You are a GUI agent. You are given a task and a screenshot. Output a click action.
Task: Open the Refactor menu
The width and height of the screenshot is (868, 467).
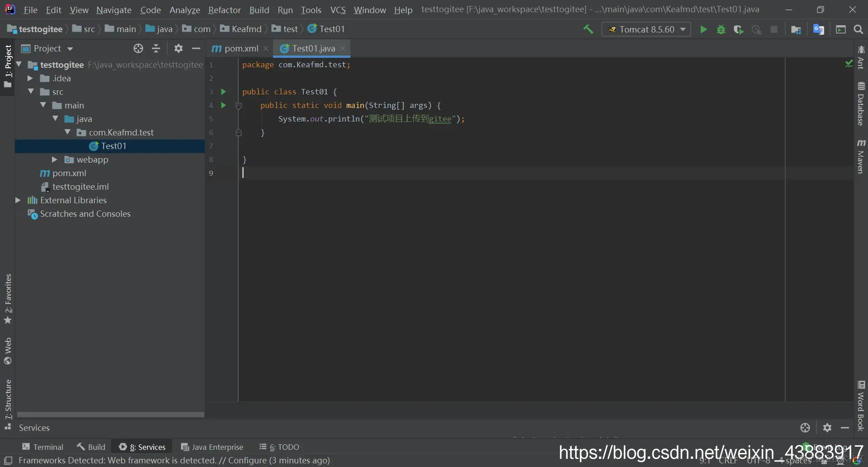[x=224, y=10]
